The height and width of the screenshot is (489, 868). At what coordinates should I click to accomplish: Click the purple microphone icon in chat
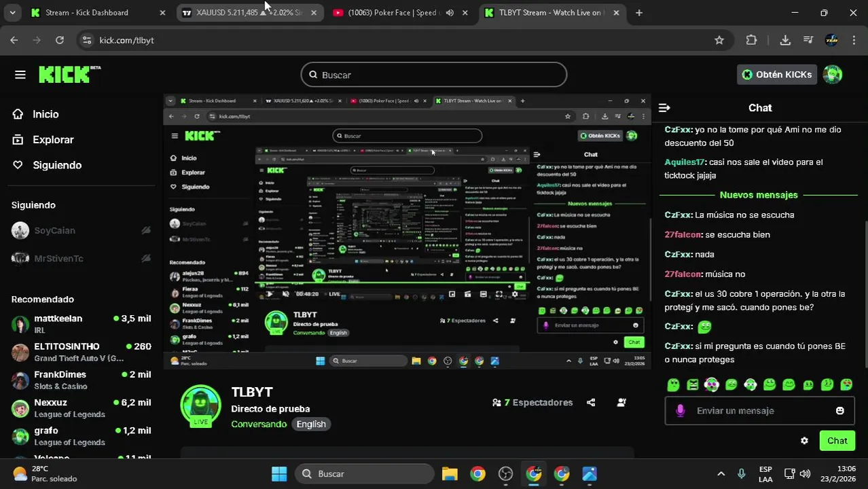(680, 411)
